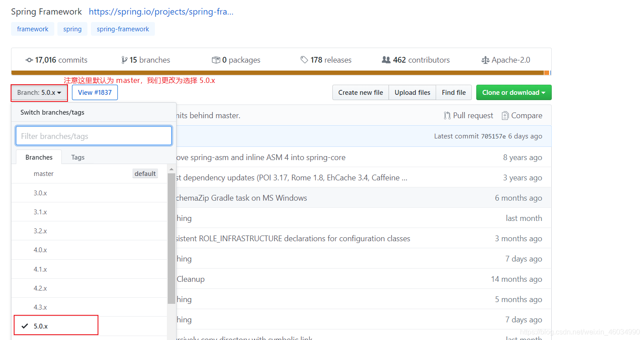Click the Create new file button

point(361,93)
